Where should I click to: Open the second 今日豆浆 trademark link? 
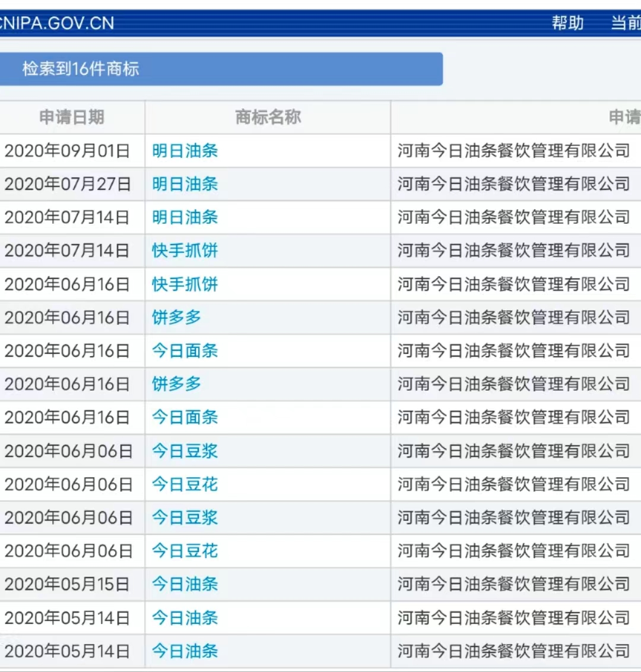pos(185,518)
